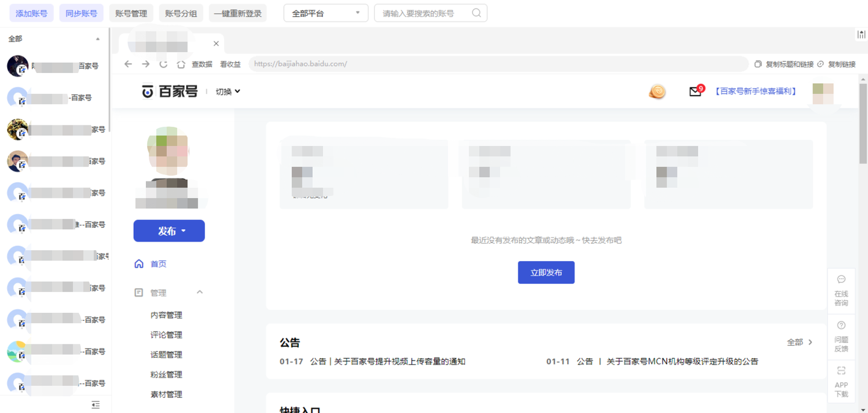The width and height of the screenshot is (868, 413).
Task: Collapse the 管理 section chevron
Action: pyautogui.click(x=200, y=292)
